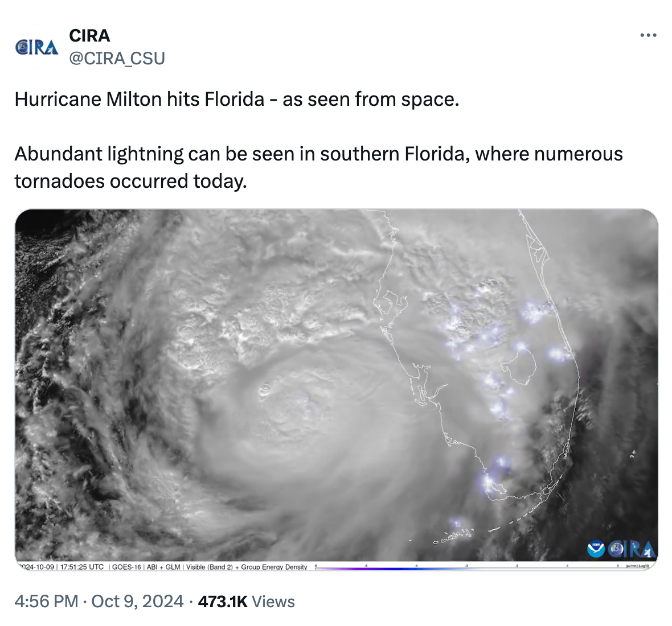Click the text 'Hurricane Milton hits Florida'
Viewport: 672px width, 626px height.
[x=140, y=100]
